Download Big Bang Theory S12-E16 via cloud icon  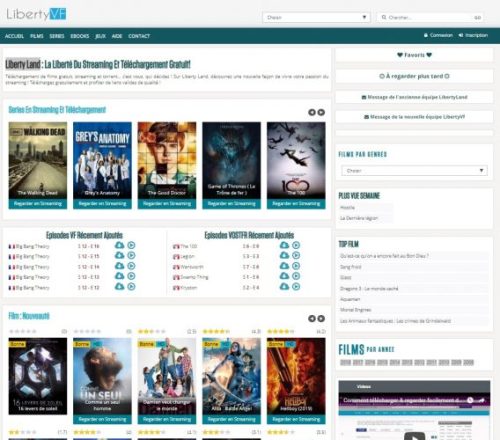pyautogui.click(x=119, y=245)
